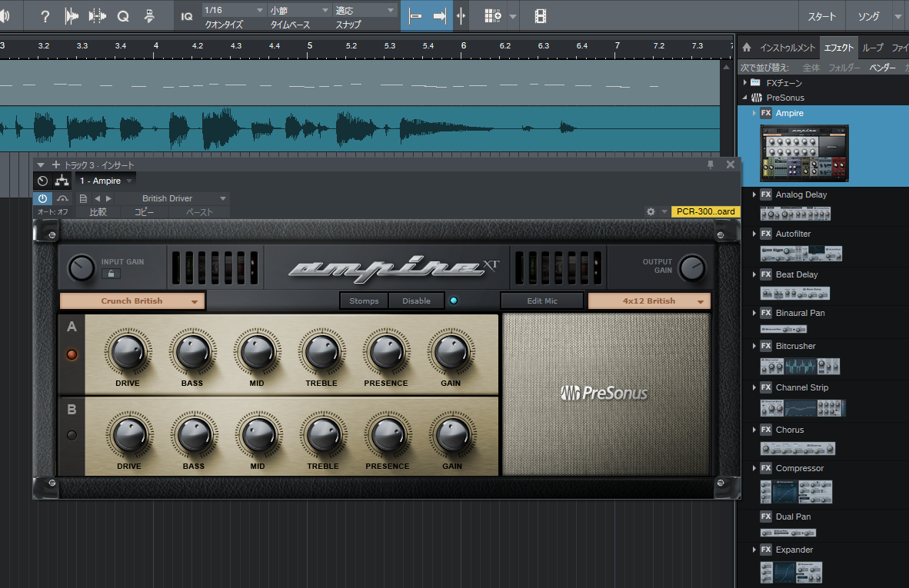Image resolution: width=909 pixels, height=588 pixels.
Task: Select the Autofilter effect
Action: pos(793,234)
